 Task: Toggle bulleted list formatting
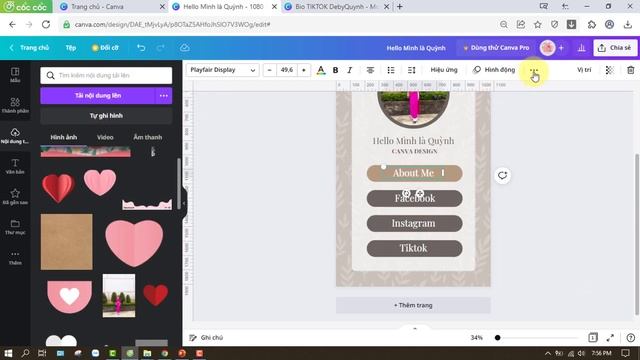(x=391, y=70)
